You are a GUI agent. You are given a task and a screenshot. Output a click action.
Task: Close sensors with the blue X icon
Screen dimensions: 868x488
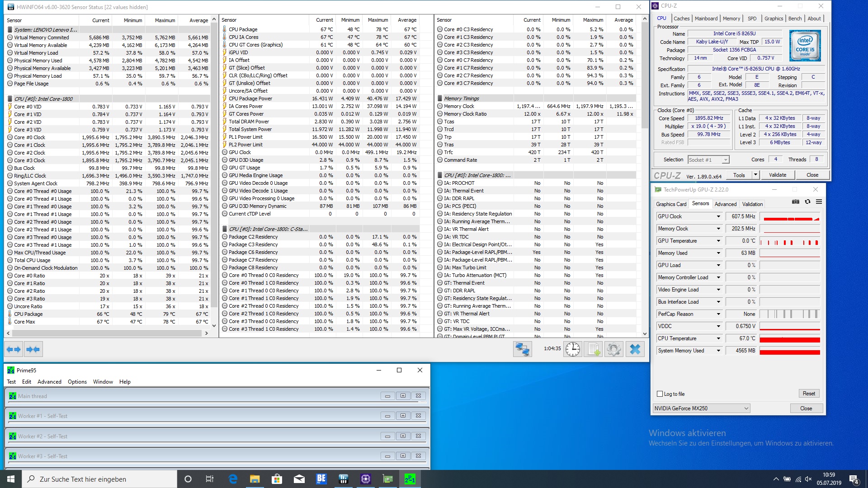tap(635, 349)
